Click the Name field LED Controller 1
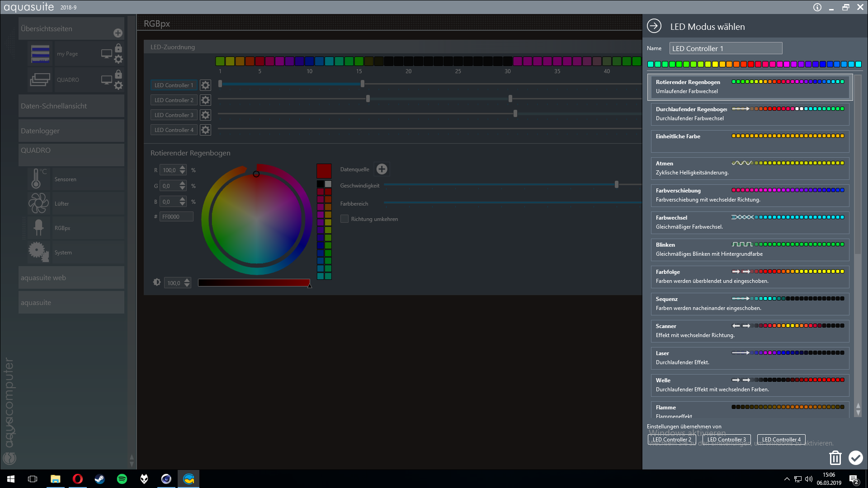Image resolution: width=868 pixels, height=488 pixels. point(725,48)
